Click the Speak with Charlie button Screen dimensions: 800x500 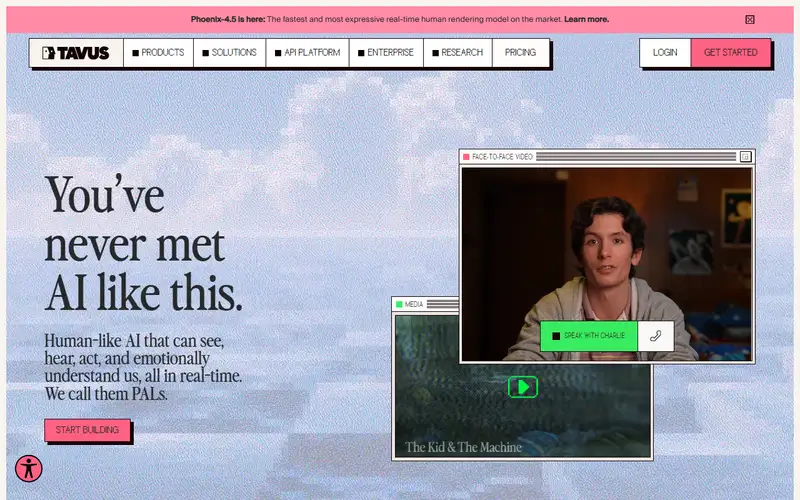pyautogui.click(x=589, y=336)
